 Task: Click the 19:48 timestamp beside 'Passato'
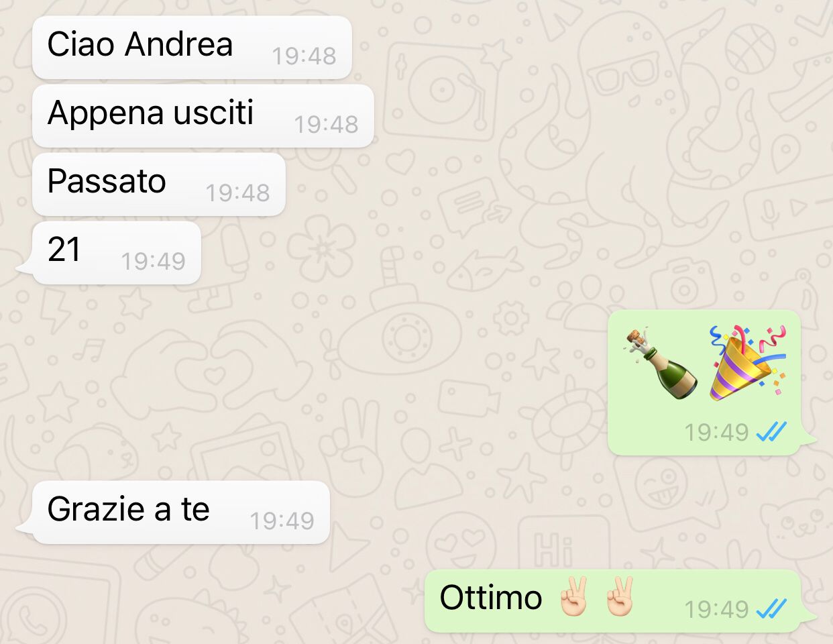237,193
